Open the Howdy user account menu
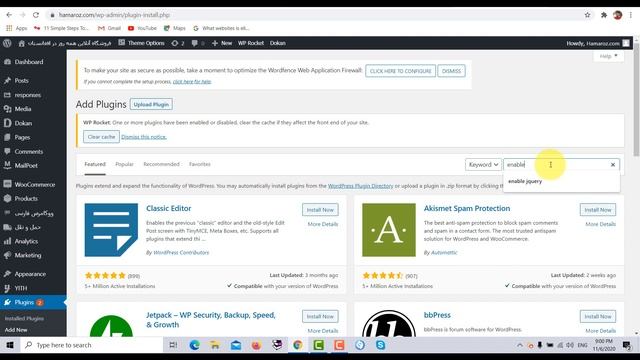Screen dimensions: 640x360 click(x=598, y=43)
